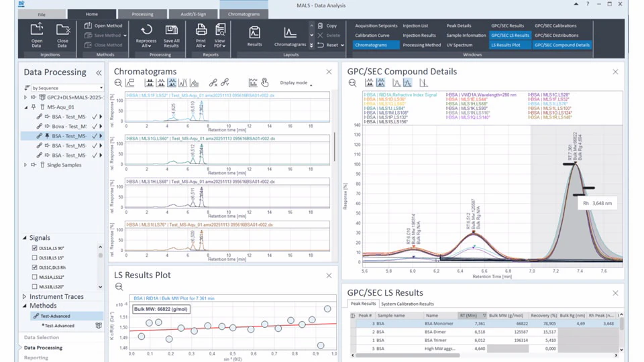Expand the Instrument Traces section
Screen dimensions: 644x362
25,296
